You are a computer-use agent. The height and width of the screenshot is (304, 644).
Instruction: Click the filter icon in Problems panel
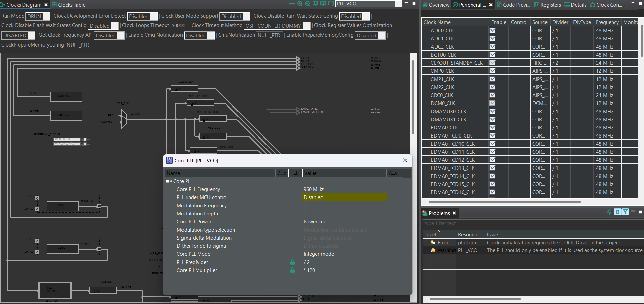tap(625, 212)
